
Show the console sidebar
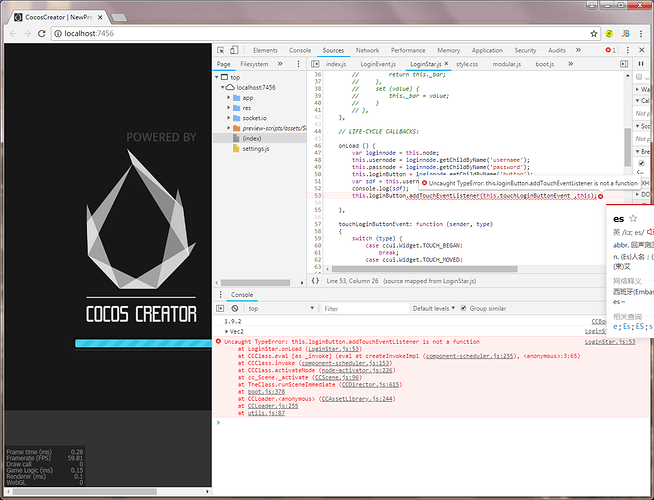[x=220, y=308]
